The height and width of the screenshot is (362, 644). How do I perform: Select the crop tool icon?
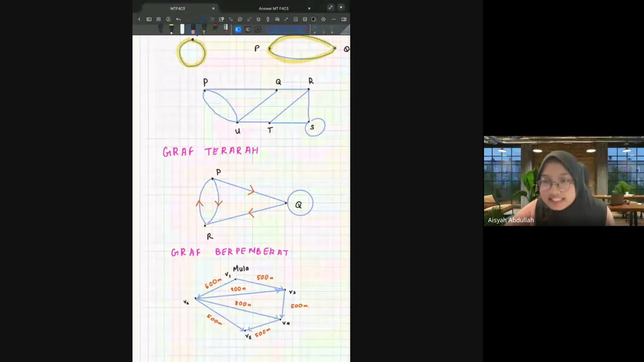click(x=231, y=19)
